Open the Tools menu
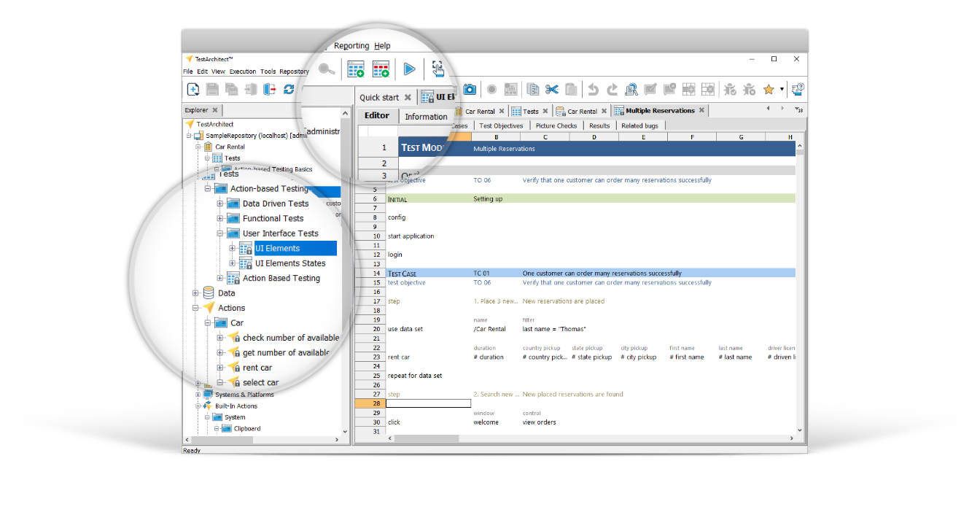Viewport: 980px width, 515px height. (268, 71)
